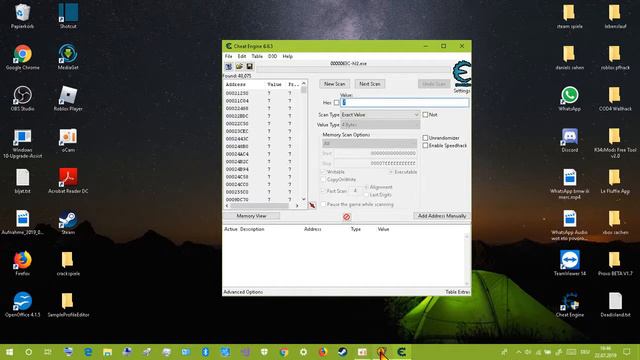640x360 pixels.
Task: Open the Windows 10 Upgrade Assistant icon
Action: coord(22,143)
